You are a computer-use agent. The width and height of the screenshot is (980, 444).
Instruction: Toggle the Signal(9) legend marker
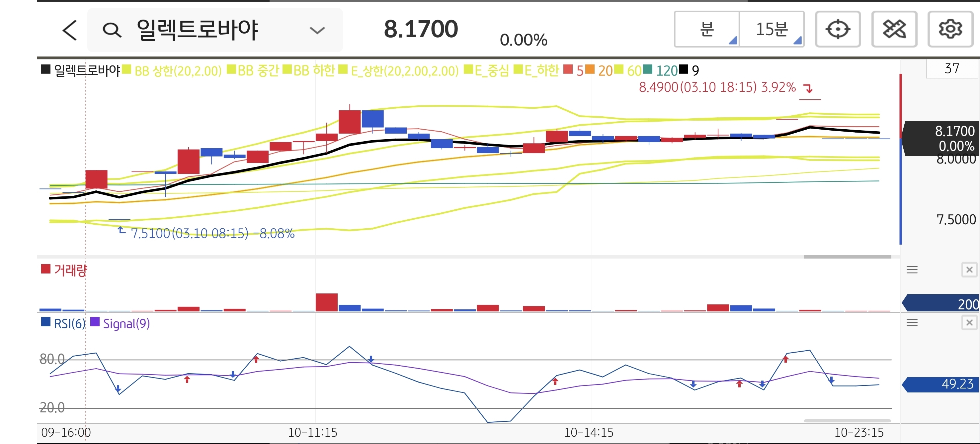pos(95,322)
